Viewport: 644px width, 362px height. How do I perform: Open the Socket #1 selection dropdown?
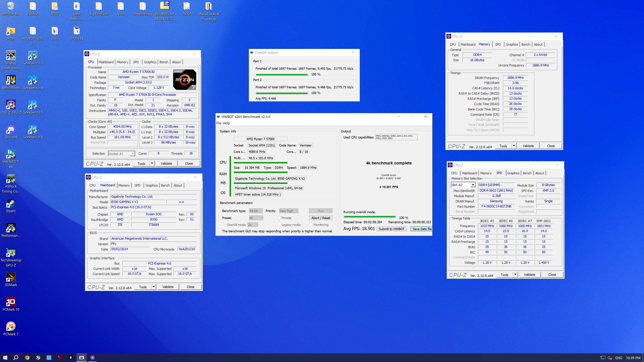tap(121, 154)
